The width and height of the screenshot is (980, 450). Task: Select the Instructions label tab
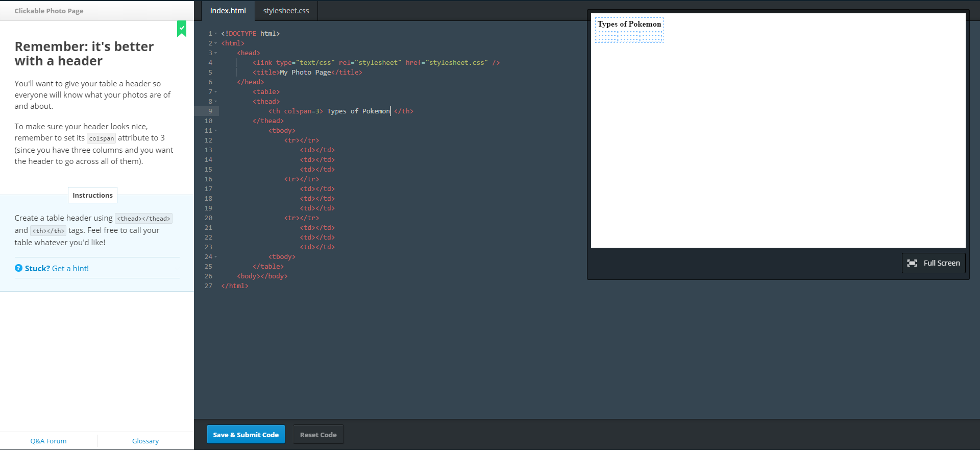(92, 195)
